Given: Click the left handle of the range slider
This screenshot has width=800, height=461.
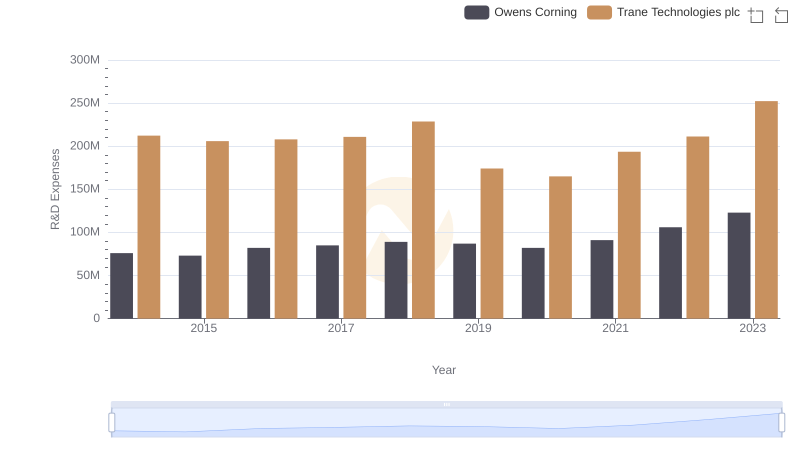Looking at the screenshot, I should point(112,423).
